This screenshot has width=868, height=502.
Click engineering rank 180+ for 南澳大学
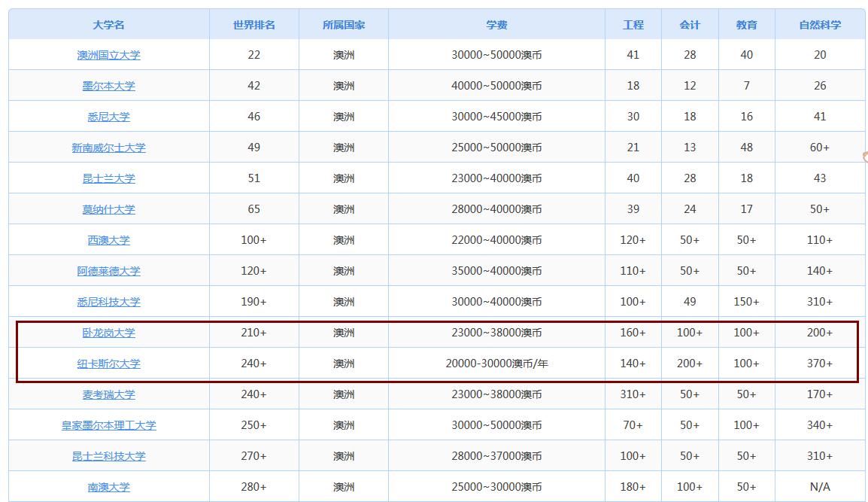(633, 487)
